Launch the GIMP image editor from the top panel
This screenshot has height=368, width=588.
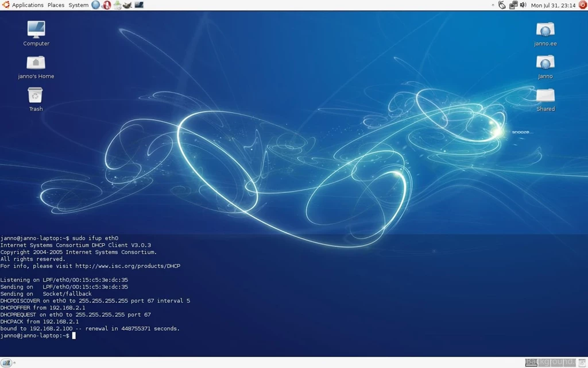click(x=127, y=5)
